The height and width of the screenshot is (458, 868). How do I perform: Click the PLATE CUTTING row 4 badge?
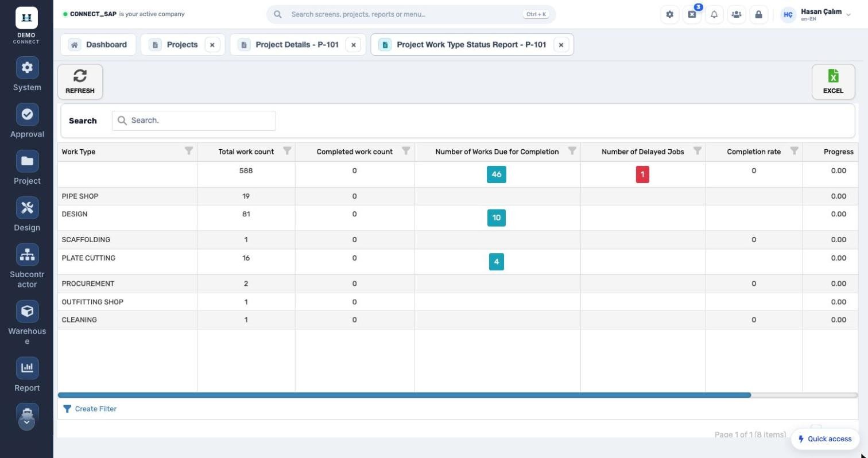click(497, 262)
